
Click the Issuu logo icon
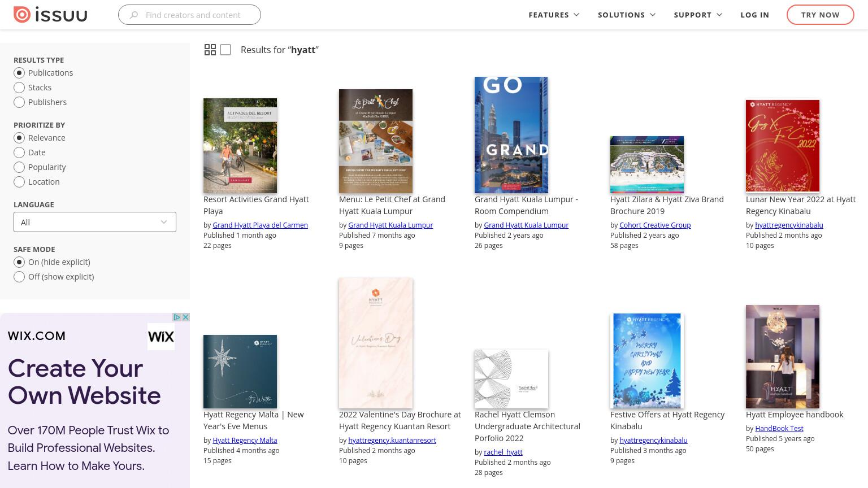click(x=22, y=15)
